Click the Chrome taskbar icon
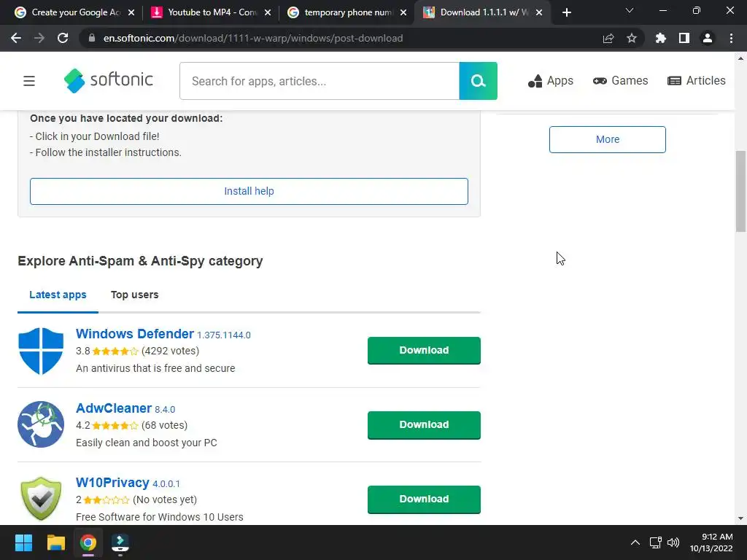The width and height of the screenshot is (747, 560). 88,542
